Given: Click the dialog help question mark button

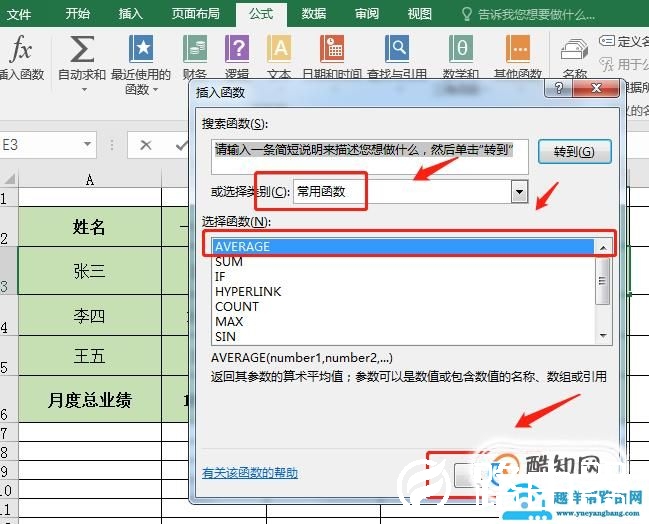Looking at the screenshot, I should [x=559, y=88].
